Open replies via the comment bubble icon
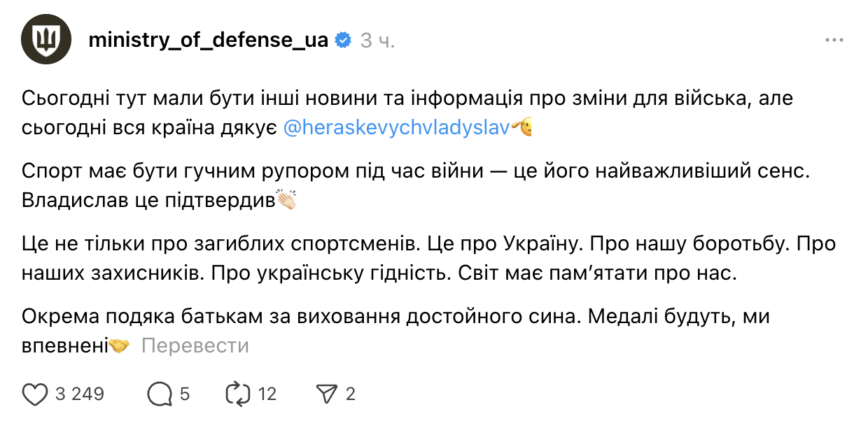868x428 pixels. (x=160, y=394)
